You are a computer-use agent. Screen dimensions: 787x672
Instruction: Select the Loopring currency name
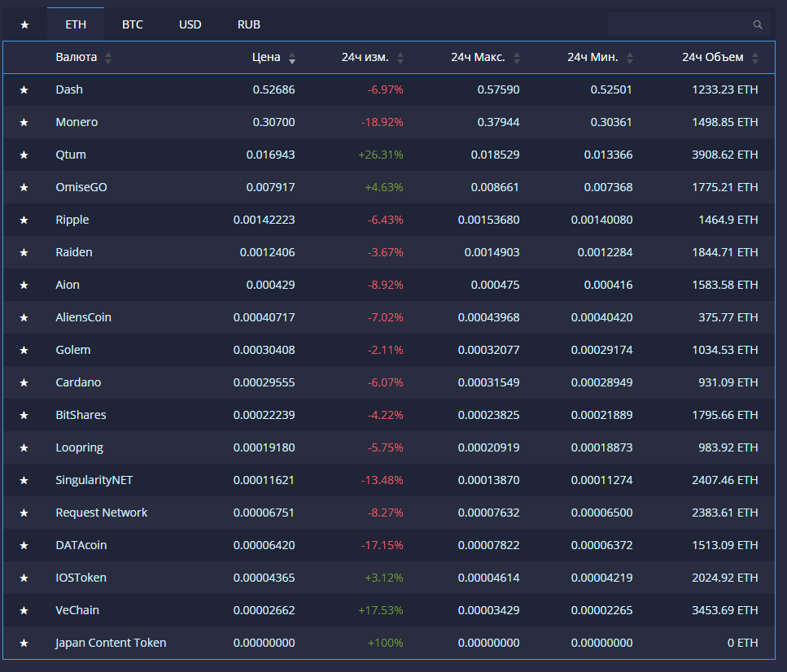[x=79, y=447]
